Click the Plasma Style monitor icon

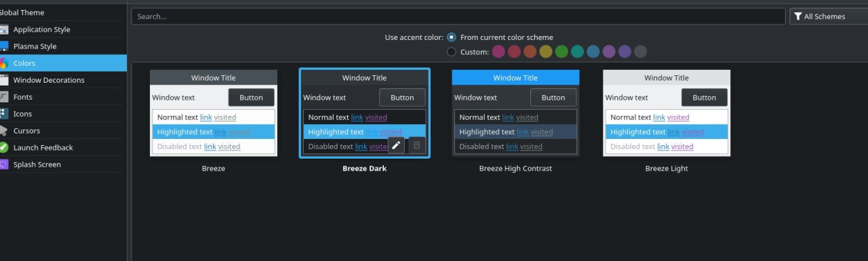coord(3,46)
